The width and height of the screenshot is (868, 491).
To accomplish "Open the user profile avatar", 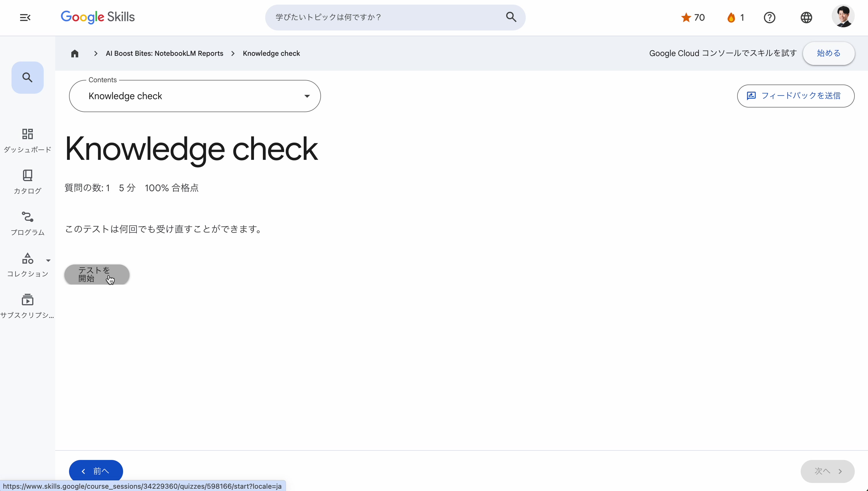I will pos(842,16).
